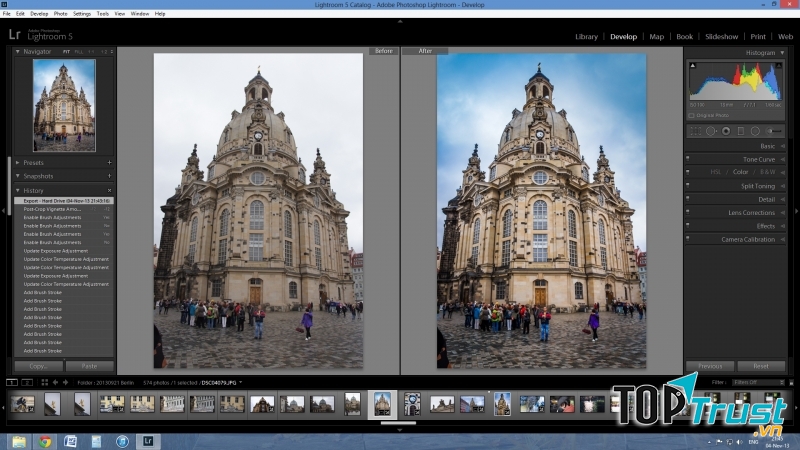Select the Adjustment Brush tool

(774, 131)
